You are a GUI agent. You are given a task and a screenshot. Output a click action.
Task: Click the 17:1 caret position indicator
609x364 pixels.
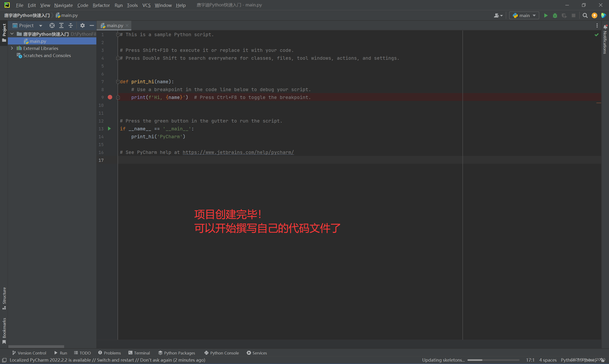(x=530, y=360)
